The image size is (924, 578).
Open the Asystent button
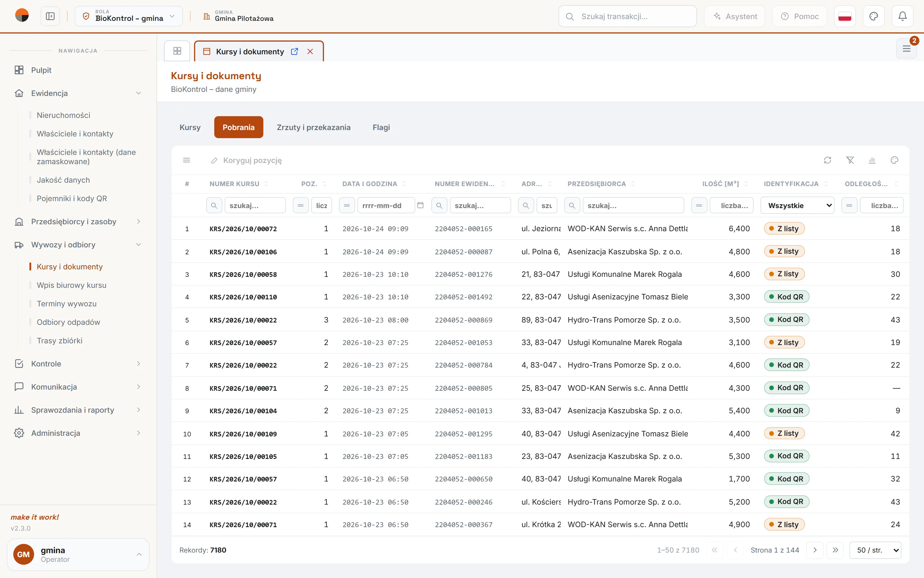(x=735, y=16)
